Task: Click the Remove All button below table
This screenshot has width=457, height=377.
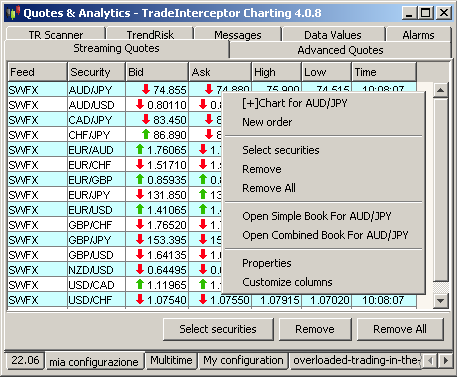Action: click(400, 329)
